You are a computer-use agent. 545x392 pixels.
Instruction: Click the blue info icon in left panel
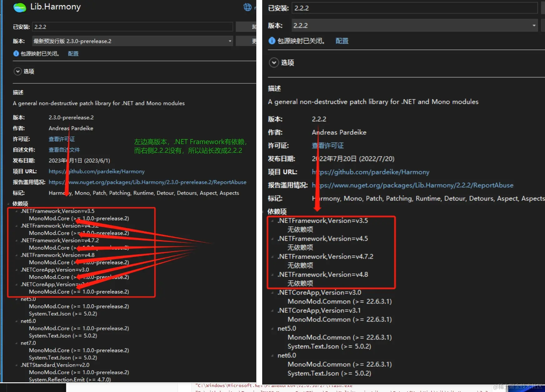(x=16, y=54)
